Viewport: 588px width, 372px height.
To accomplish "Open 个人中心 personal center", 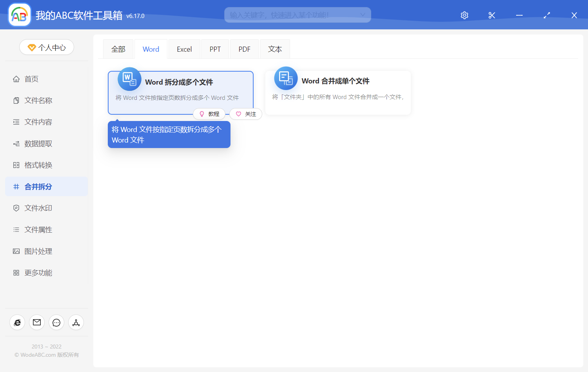I will pos(46,47).
